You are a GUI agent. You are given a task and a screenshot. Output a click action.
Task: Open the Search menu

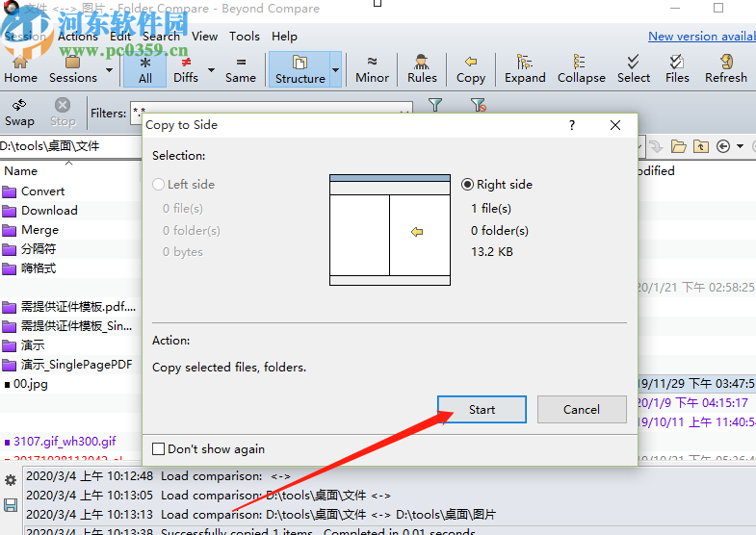click(x=161, y=37)
